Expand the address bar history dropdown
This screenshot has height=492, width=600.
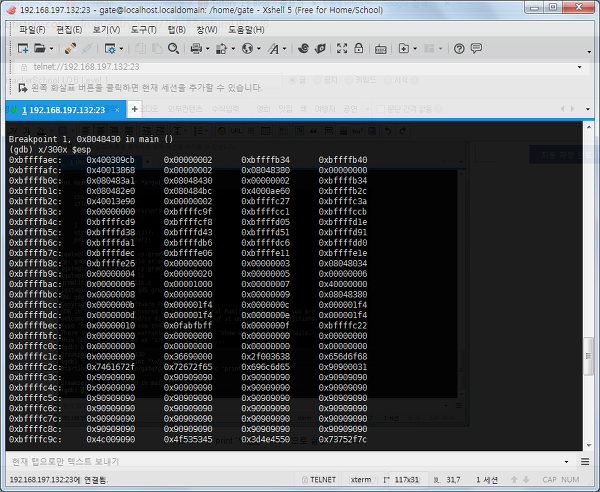580,67
